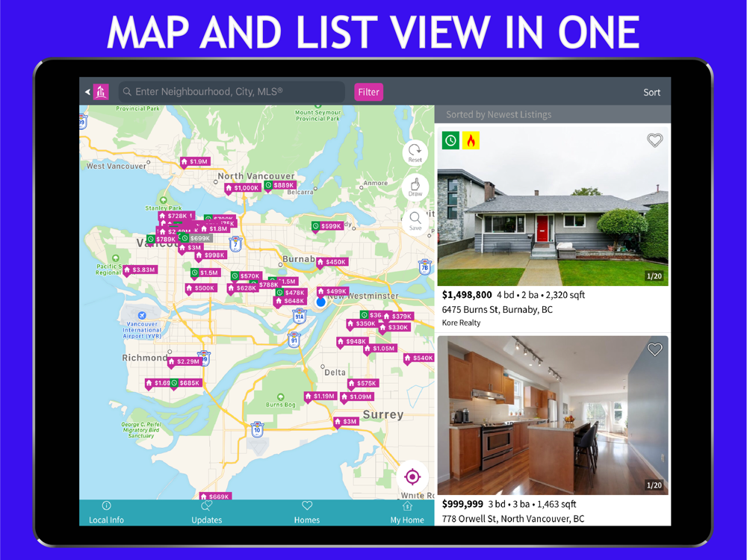Image resolution: width=747 pixels, height=560 pixels.
Task: Select the $1.09M map pin
Action: pos(357,396)
